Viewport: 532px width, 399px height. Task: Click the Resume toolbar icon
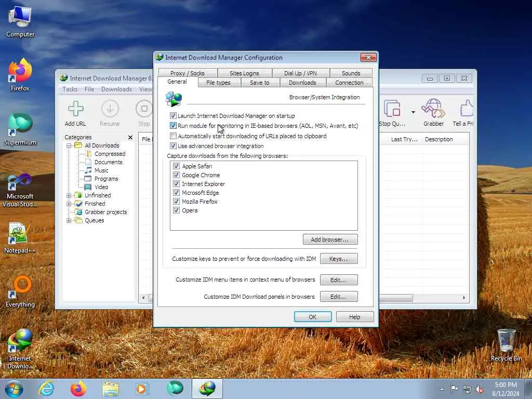click(110, 109)
